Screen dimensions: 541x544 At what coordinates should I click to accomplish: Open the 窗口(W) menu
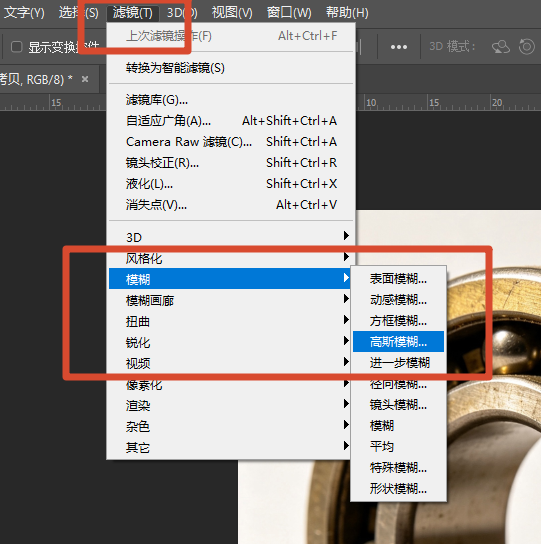tap(289, 13)
